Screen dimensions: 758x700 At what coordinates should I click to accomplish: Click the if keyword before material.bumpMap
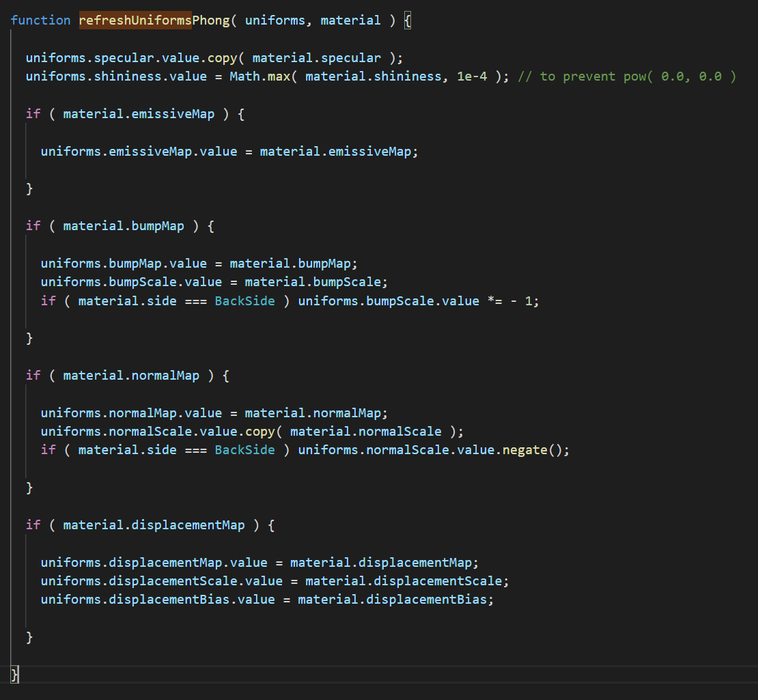(32, 225)
